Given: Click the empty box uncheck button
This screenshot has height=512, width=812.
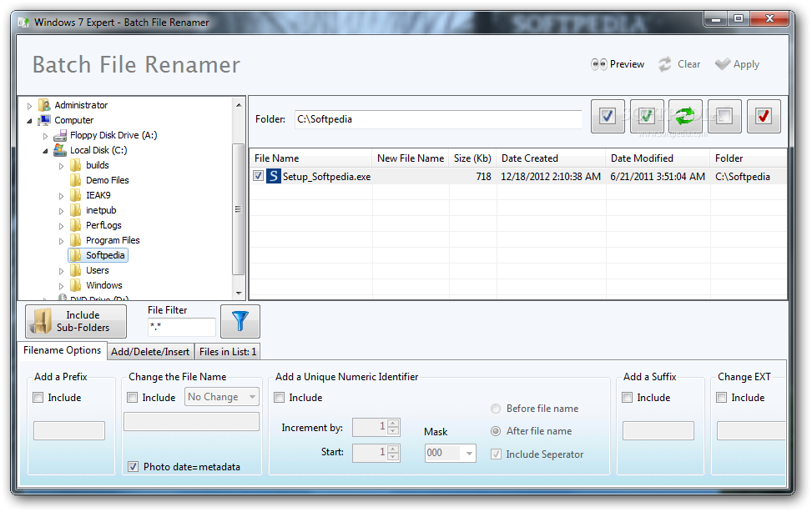Looking at the screenshot, I should (724, 117).
